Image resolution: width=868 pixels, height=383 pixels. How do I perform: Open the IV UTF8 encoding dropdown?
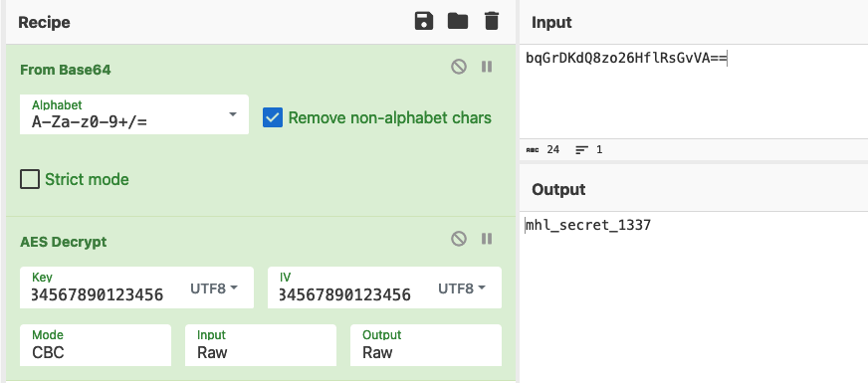(x=462, y=288)
